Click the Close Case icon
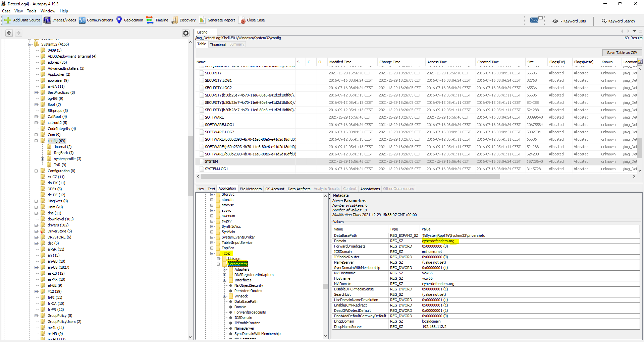The width and height of the screenshot is (644, 342). coord(242,20)
